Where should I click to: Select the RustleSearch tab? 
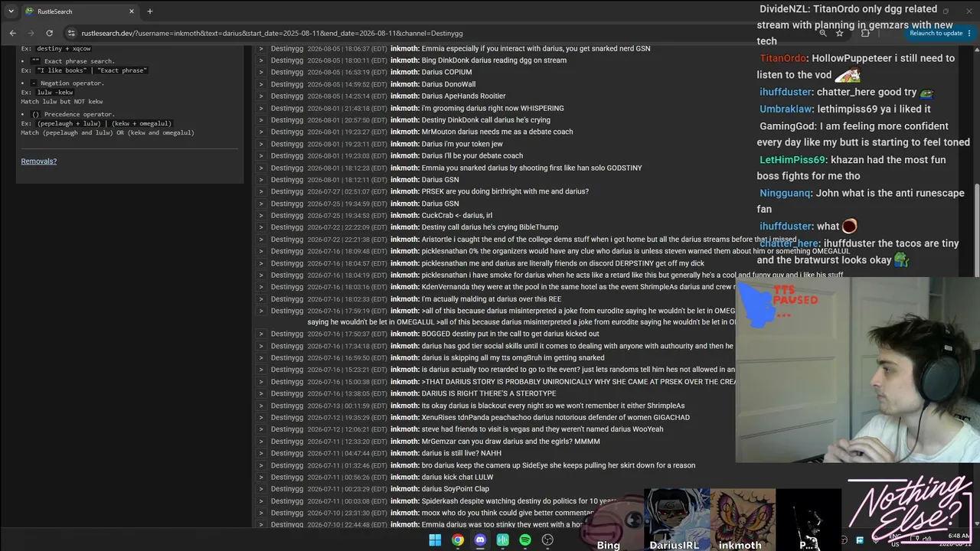[80, 11]
